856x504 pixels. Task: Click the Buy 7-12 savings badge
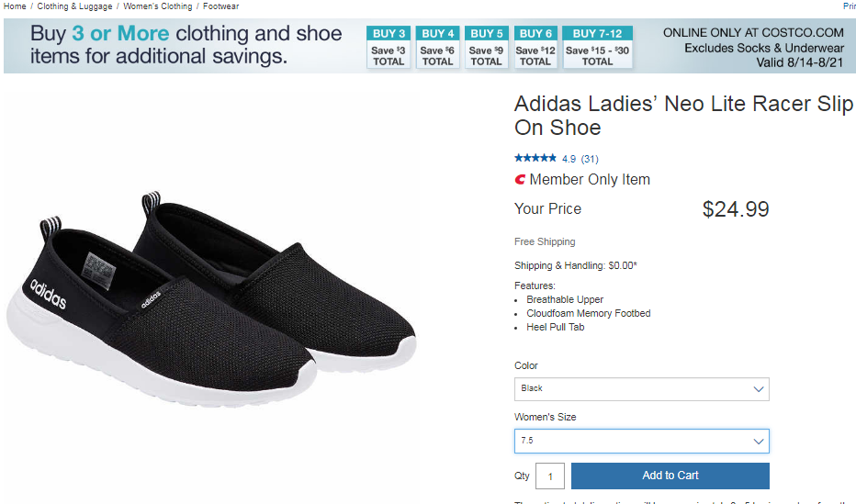click(597, 48)
